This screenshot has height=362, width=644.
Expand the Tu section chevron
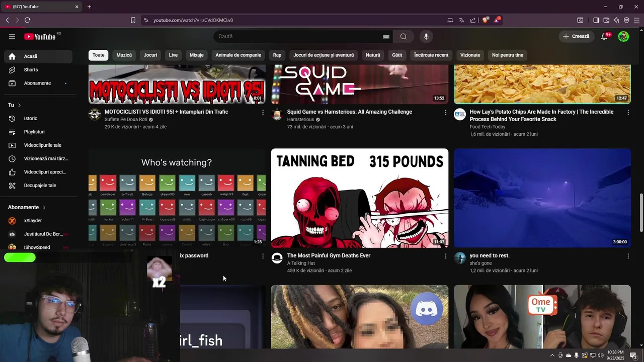pyautogui.click(x=19, y=105)
